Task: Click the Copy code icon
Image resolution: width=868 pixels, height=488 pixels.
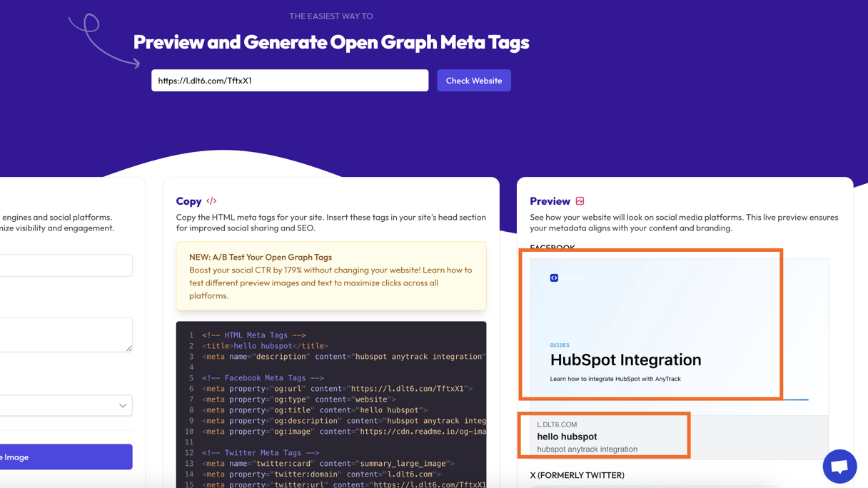Action: point(211,201)
